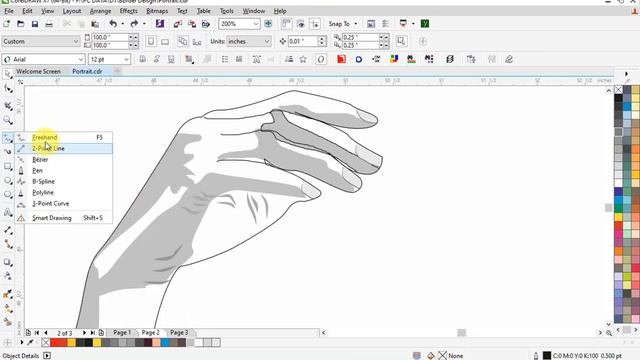Select the Pick tool in toolbox
The width and height of the screenshot is (640, 360).
[8, 74]
